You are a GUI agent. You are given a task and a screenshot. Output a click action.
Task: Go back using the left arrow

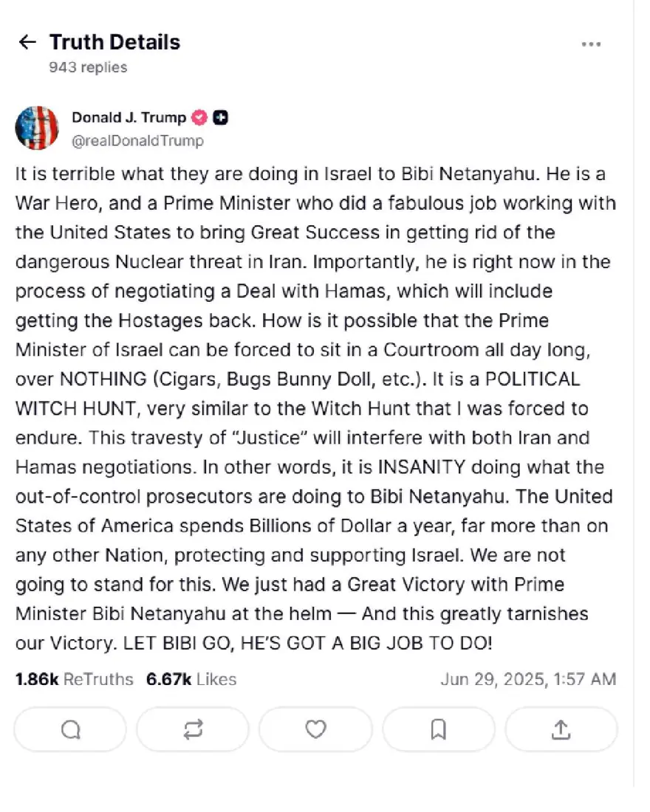pos(27,42)
